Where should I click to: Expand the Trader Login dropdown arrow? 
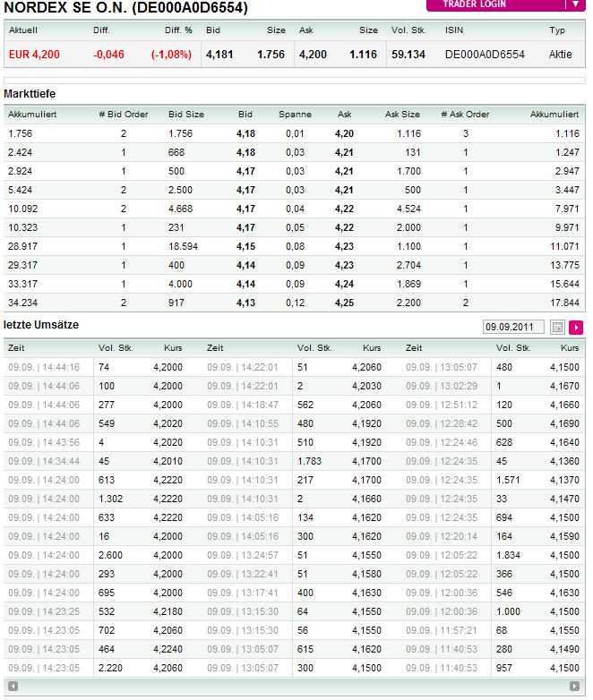(x=576, y=4)
